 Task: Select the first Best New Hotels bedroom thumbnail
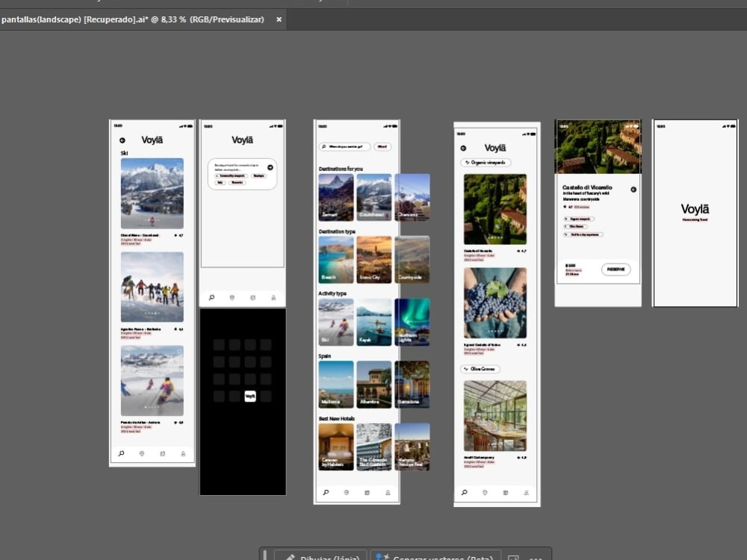click(336, 447)
